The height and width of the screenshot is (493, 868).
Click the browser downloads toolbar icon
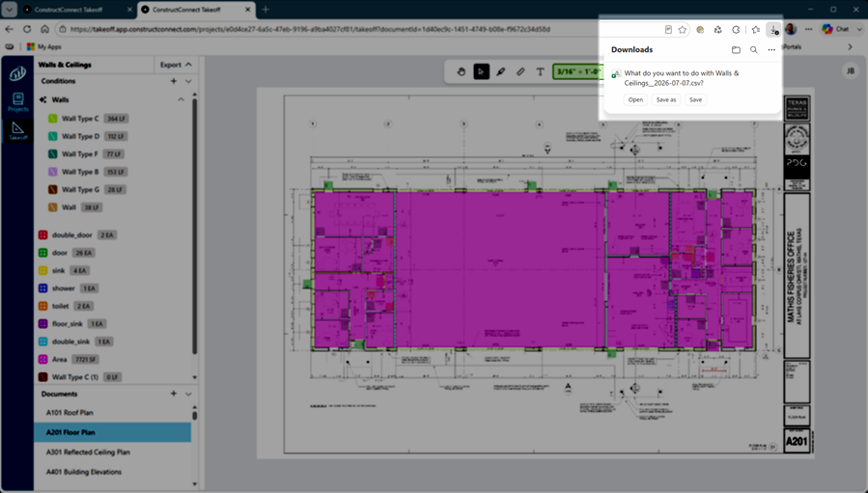[773, 30]
